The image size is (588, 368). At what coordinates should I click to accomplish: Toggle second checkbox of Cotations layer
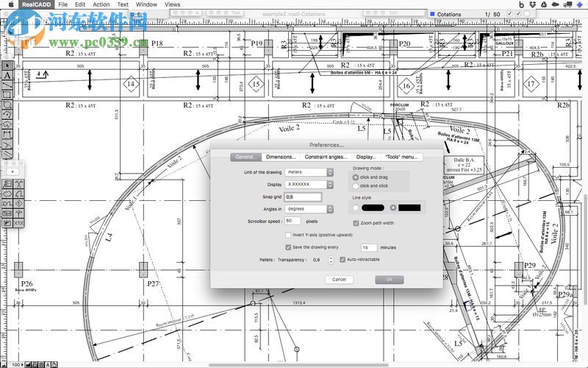518,14
